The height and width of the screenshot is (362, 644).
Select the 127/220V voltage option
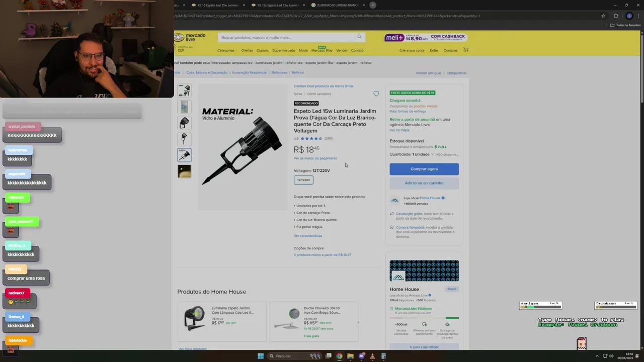pos(303,180)
